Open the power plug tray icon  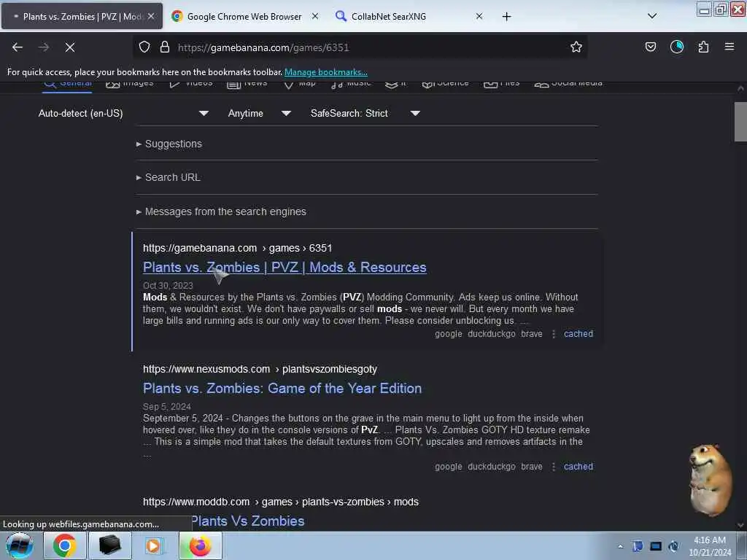pos(673,546)
